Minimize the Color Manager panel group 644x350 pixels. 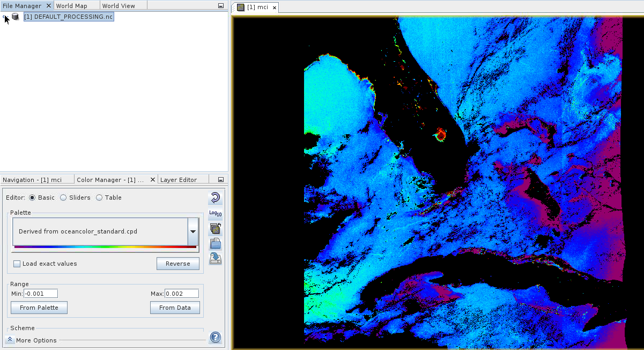point(221,180)
